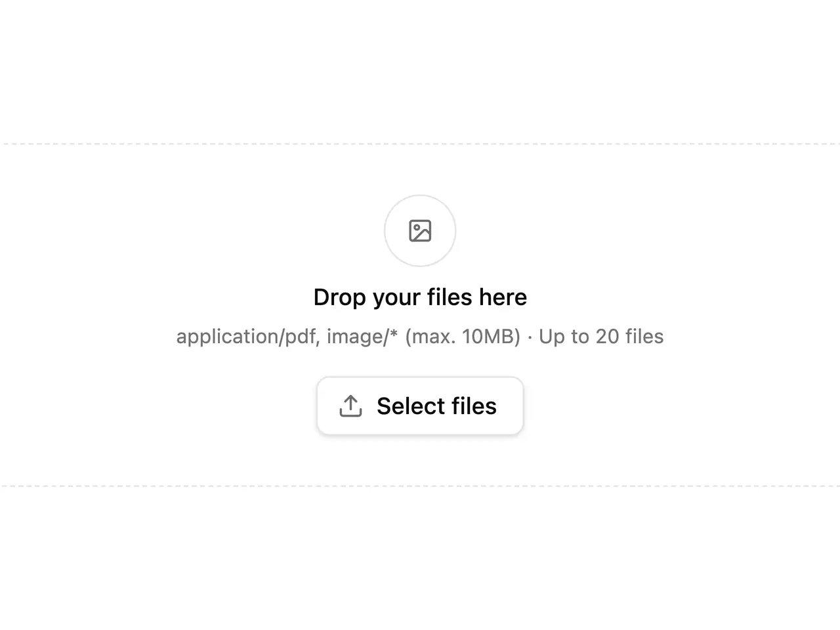Click the upload arrow icon
This screenshot has width=840, height=630.
(350, 406)
